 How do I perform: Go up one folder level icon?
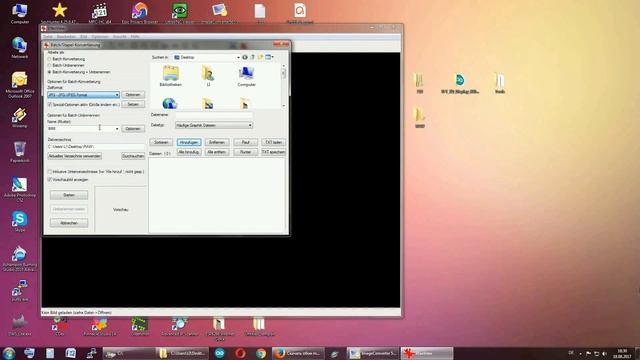(x=252, y=58)
